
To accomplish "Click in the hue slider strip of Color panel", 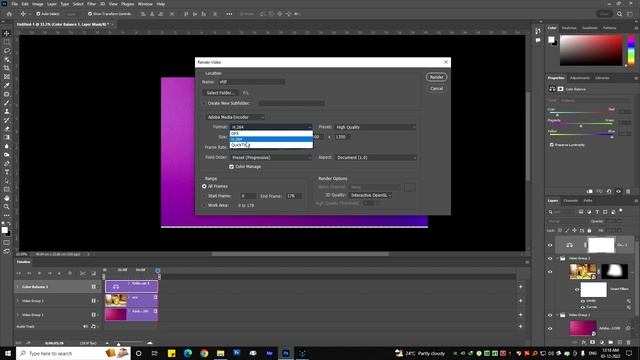I will tap(631, 50).
